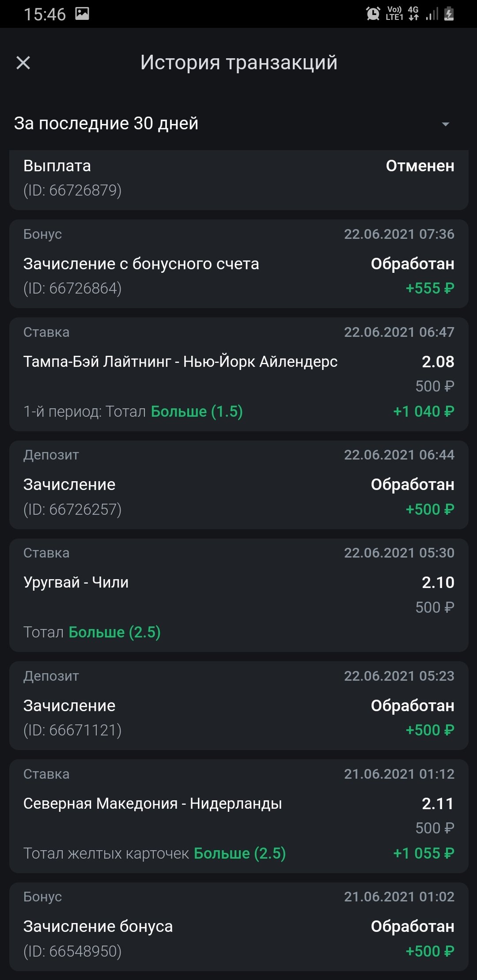Tap the +1 040 ₽ winnings amount

424,411
